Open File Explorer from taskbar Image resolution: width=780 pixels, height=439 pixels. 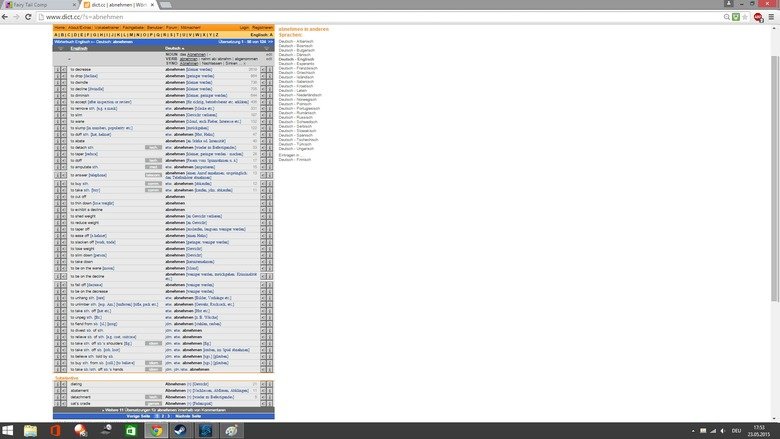point(30,430)
